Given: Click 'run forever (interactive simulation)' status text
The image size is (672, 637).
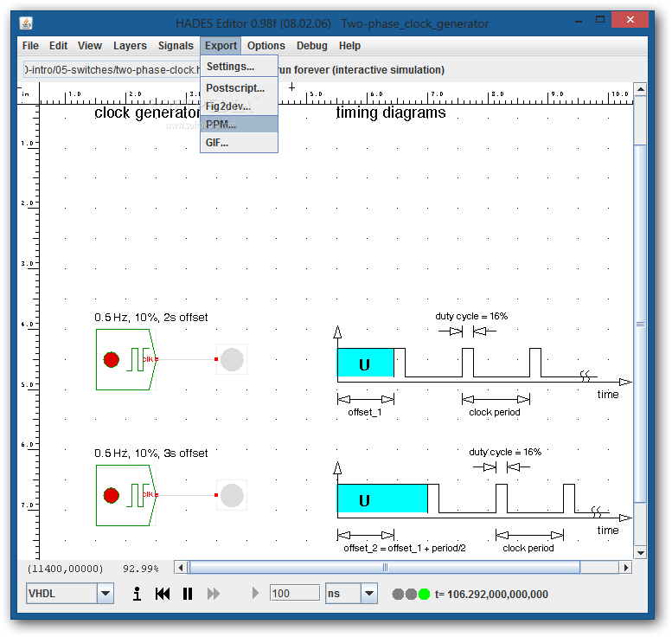Looking at the screenshot, I should pos(362,70).
